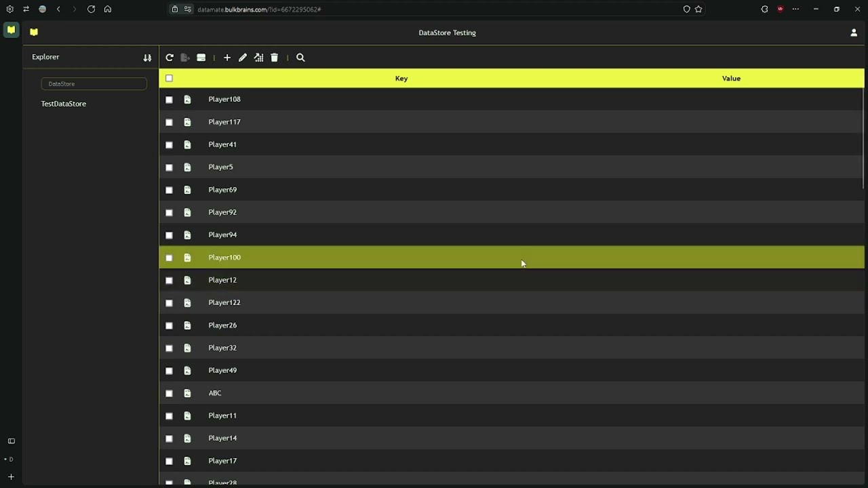Open the browser three-dot menu
The width and height of the screenshot is (868, 488).
(796, 9)
